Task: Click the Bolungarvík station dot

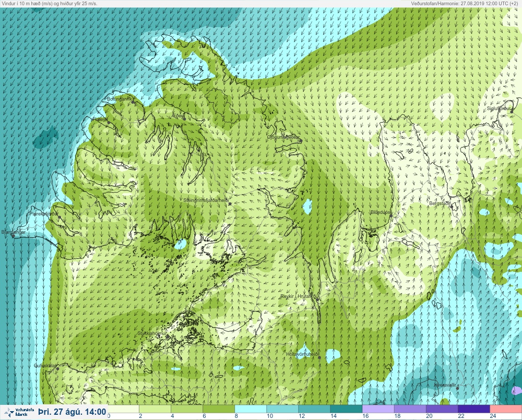Action: coord(133,102)
